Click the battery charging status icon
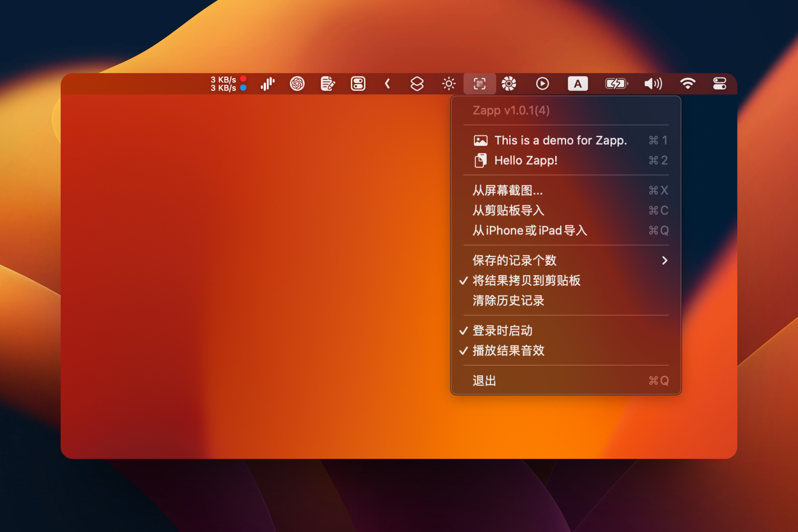The height and width of the screenshot is (532, 798). [616, 84]
